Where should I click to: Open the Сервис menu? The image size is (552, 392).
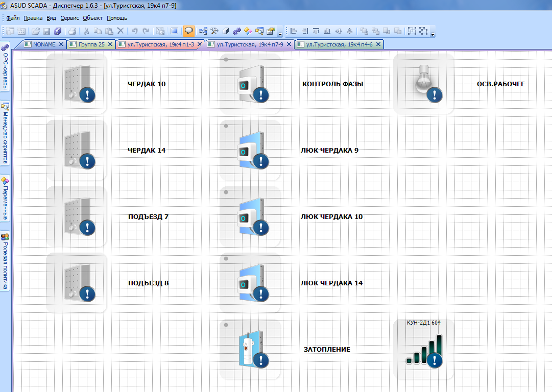69,18
